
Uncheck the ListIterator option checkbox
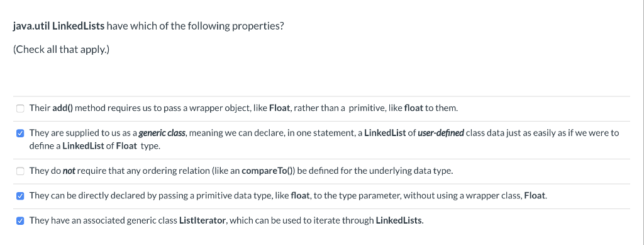[x=20, y=221]
